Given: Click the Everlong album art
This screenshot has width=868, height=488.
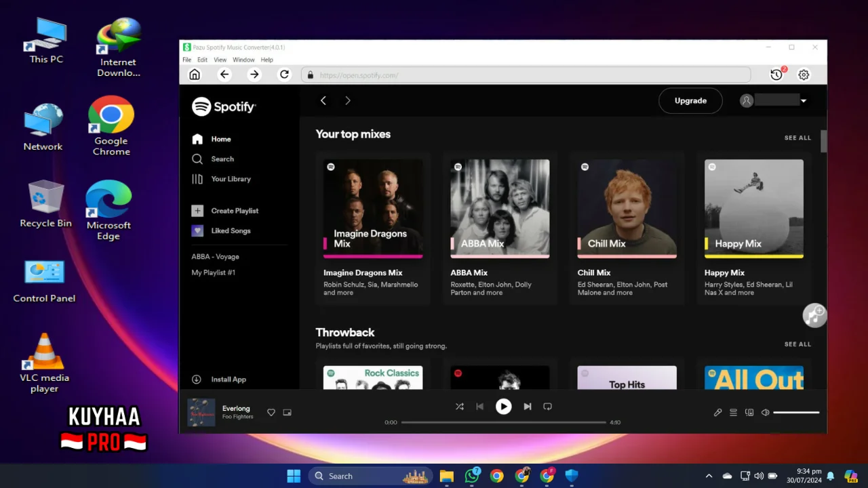Looking at the screenshot, I should tap(201, 412).
